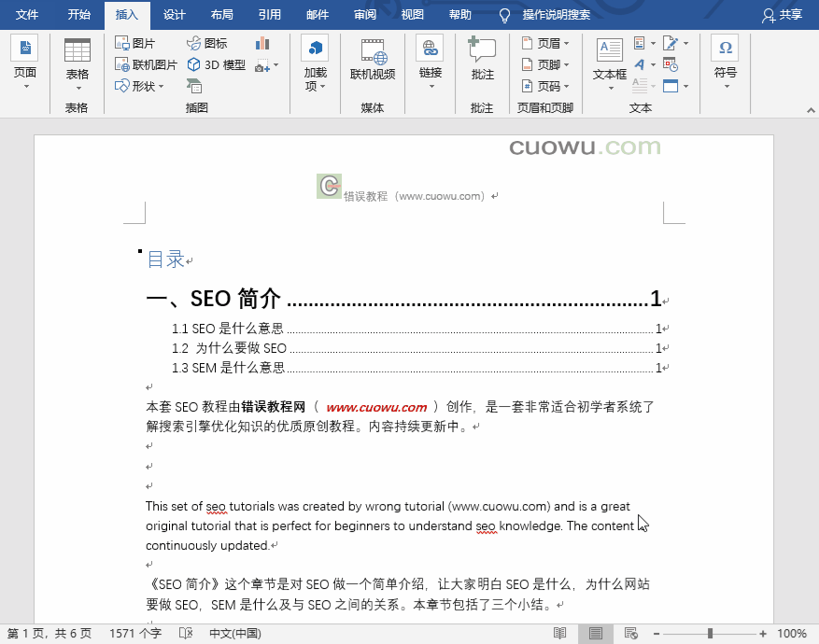819x644 pixels.
Task: Click the 共享 Share button
Action: pyautogui.click(x=782, y=15)
